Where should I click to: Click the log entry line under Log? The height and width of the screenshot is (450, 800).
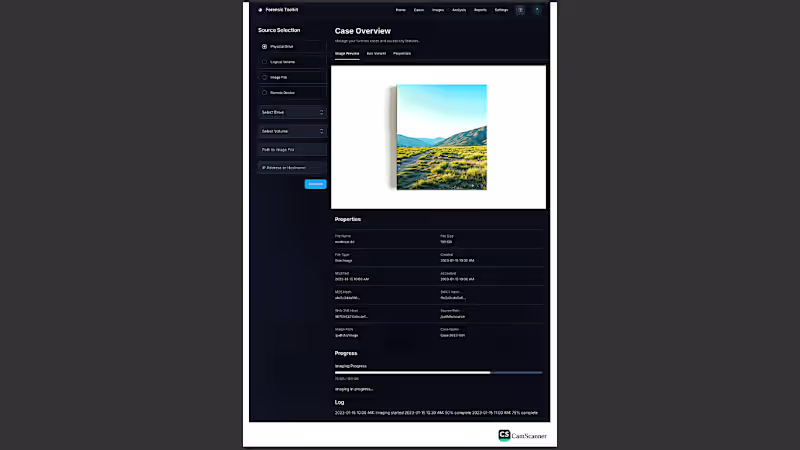click(436, 413)
